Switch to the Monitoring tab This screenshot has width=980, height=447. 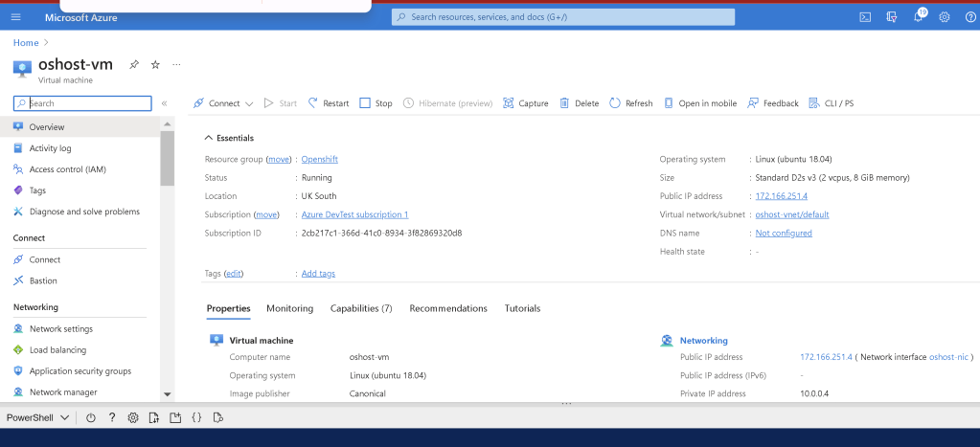290,308
